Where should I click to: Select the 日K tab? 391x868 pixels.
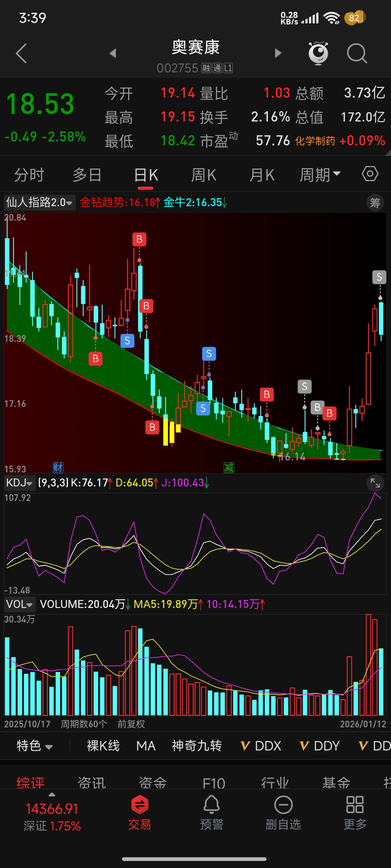pos(146,175)
